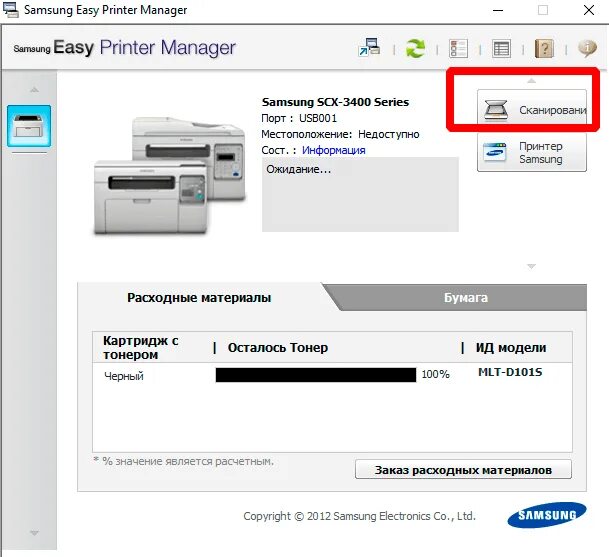Click the Картридж с тонером header

141,348
